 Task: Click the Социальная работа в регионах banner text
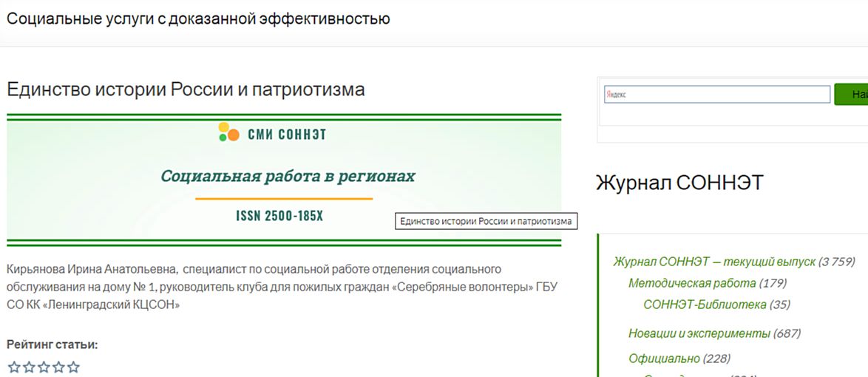tap(288, 176)
